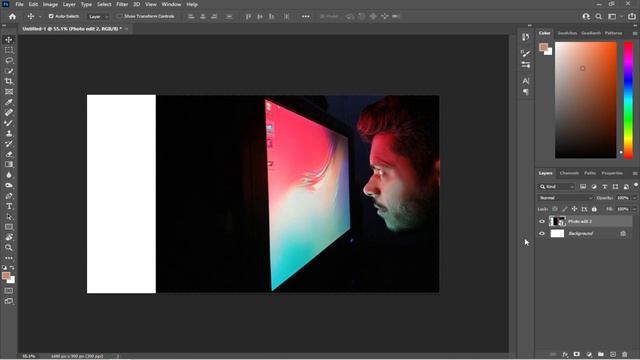Viewport: 640px width, 360px height.
Task: Toggle the layer filtering switch
Action: [x=636, y=185]
